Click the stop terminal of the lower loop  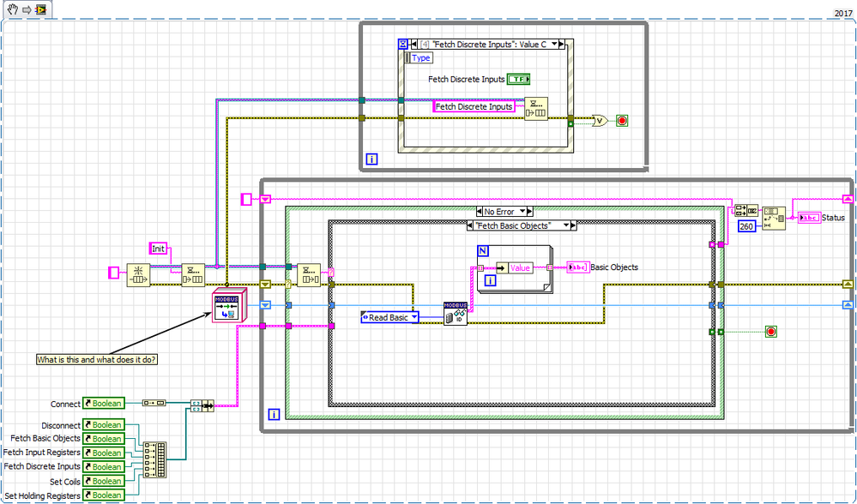pyautogui.click(x=771, y=331)
